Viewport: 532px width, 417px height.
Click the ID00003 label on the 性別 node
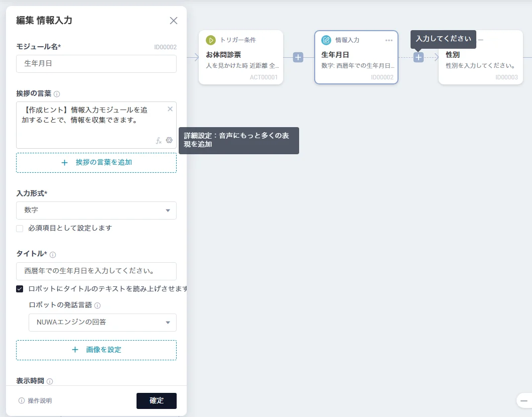[506, 77]
